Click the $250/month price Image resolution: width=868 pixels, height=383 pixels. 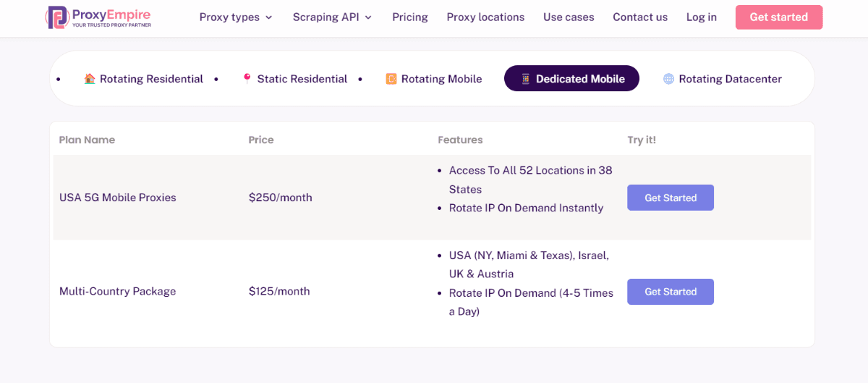tap(281, 198)
